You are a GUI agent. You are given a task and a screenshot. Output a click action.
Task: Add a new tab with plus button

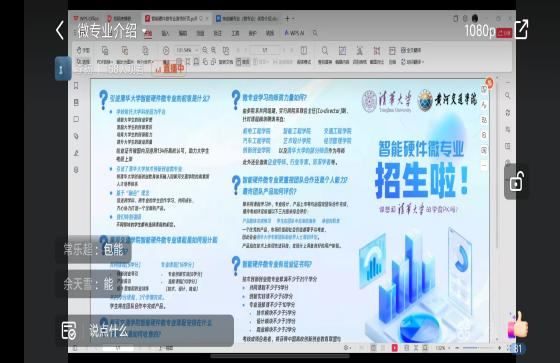(x=287, y=18)
